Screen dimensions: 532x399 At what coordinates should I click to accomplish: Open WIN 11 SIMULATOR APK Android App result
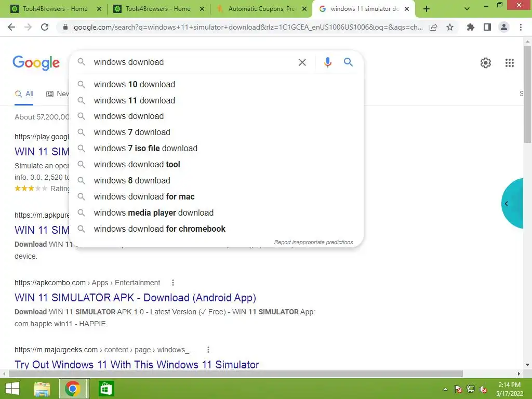coord(135,298)
